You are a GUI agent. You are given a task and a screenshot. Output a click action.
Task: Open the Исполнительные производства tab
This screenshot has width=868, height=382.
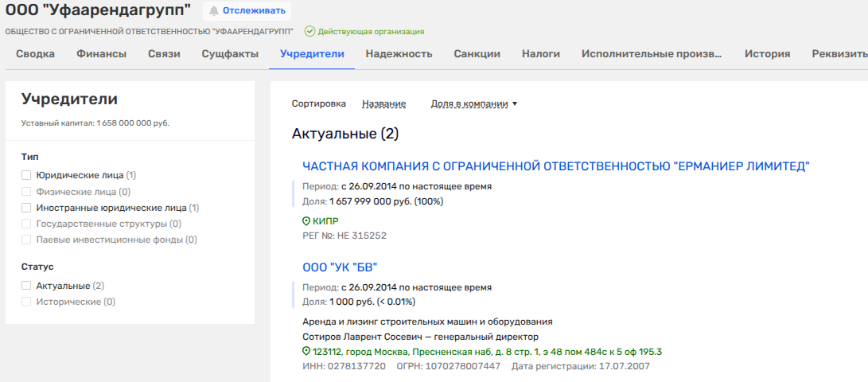[x=652, y=54]
